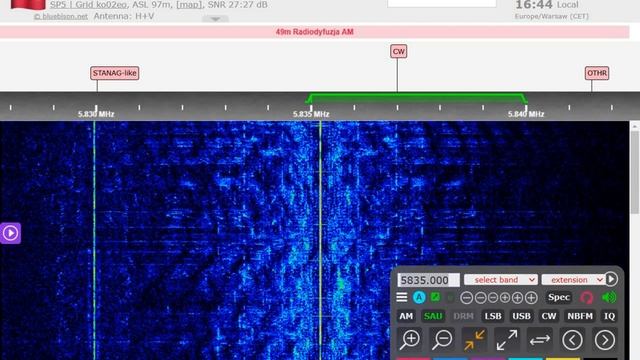
Task: Click the CW signal label marker
Action: pos(398,51)
